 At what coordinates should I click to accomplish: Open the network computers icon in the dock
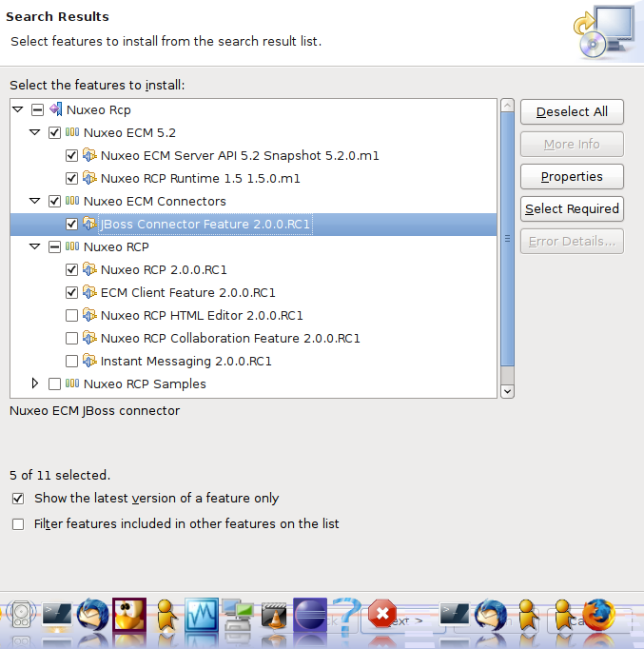(238, 615)
